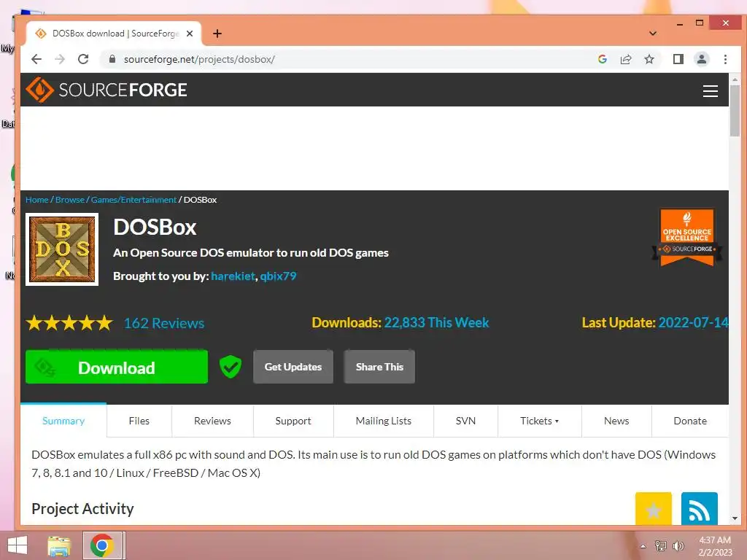This screenshot has width=747, height=560.
Task: Open the browser side panel icon
Action: [x=678, y=59]
